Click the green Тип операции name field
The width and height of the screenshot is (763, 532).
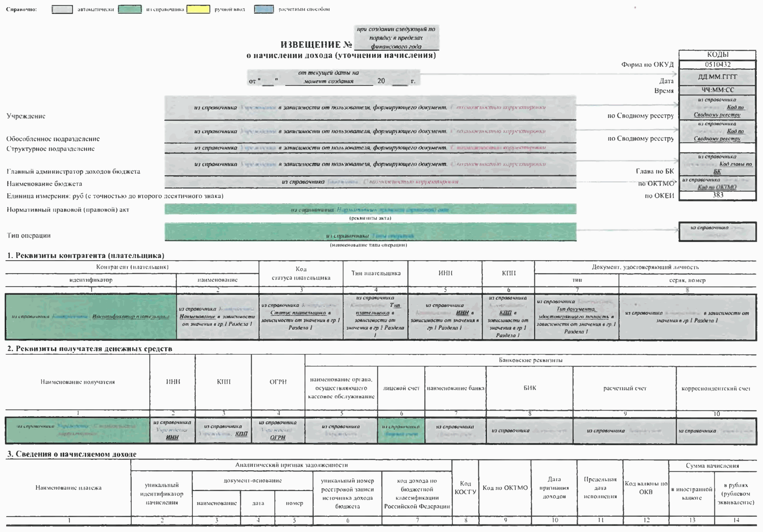[x=370, y=232]
